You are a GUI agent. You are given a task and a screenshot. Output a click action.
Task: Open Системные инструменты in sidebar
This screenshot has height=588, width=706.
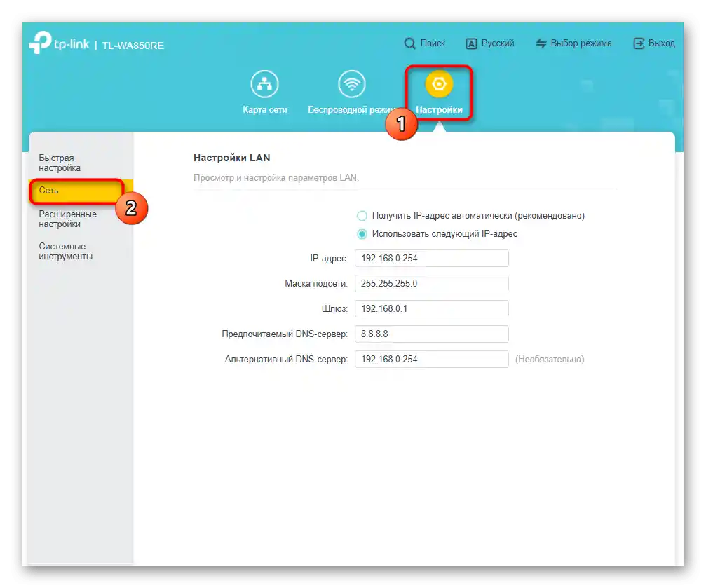pyautogui.click(x=66, y=251)
